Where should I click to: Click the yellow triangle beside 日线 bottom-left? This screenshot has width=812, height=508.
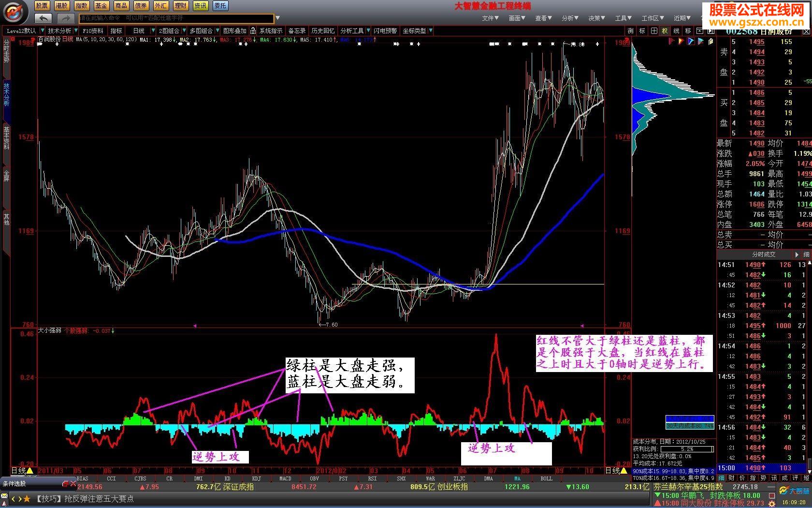29,470
